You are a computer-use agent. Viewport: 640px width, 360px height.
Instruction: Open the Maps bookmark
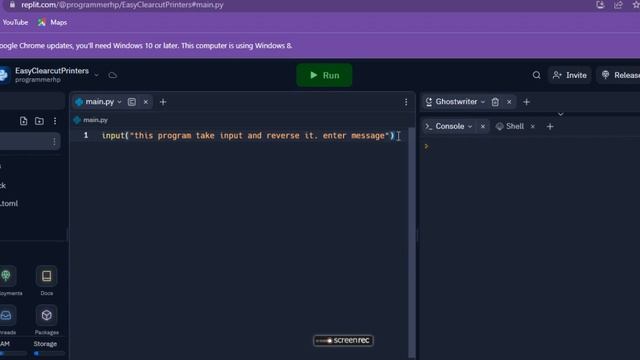pos(52,22)
